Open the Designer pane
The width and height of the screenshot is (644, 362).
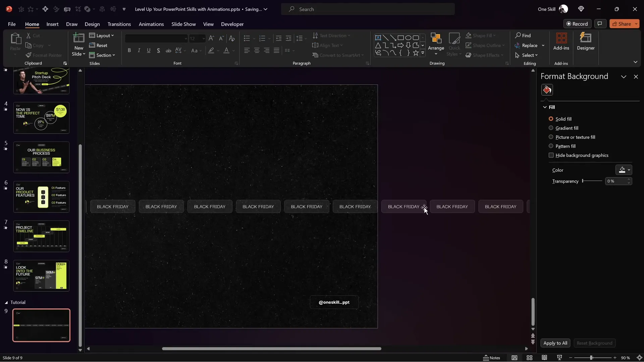click(586, 42)
